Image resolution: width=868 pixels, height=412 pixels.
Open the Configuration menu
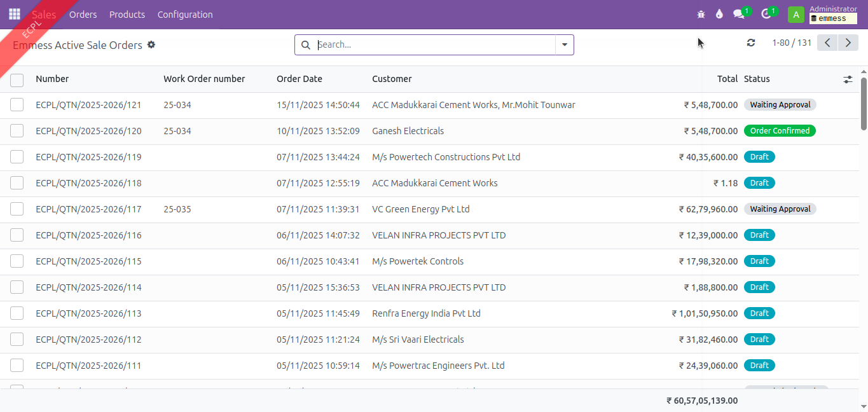click(x=185, y=14)
